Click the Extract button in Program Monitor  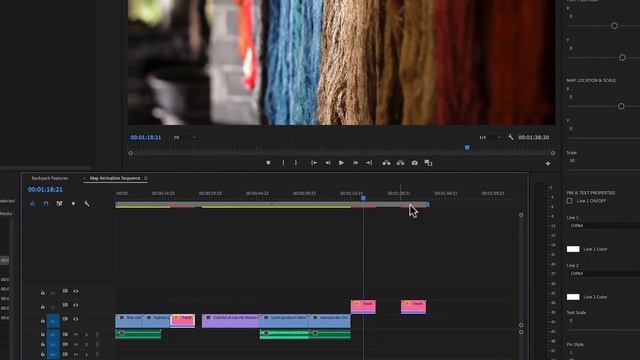pyautogui.click(x=400, y=163)
